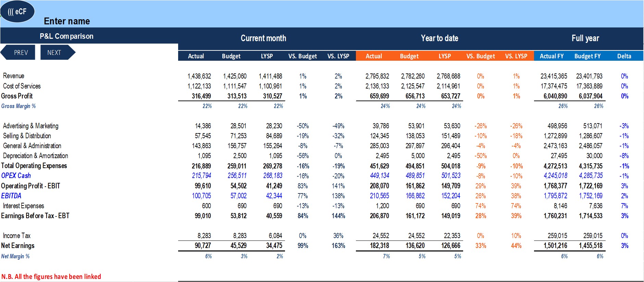Select the 'Delta' column header

(x=624, y=56)
